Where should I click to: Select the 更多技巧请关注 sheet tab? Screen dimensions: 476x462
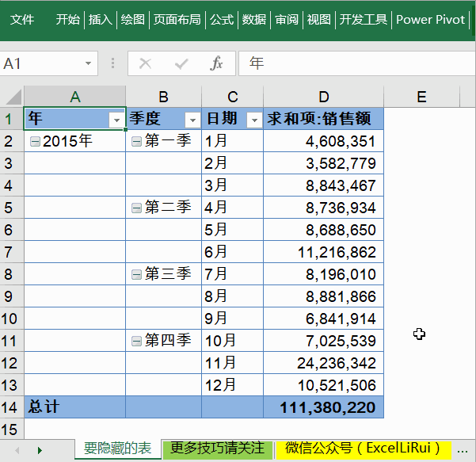[217, 449]
